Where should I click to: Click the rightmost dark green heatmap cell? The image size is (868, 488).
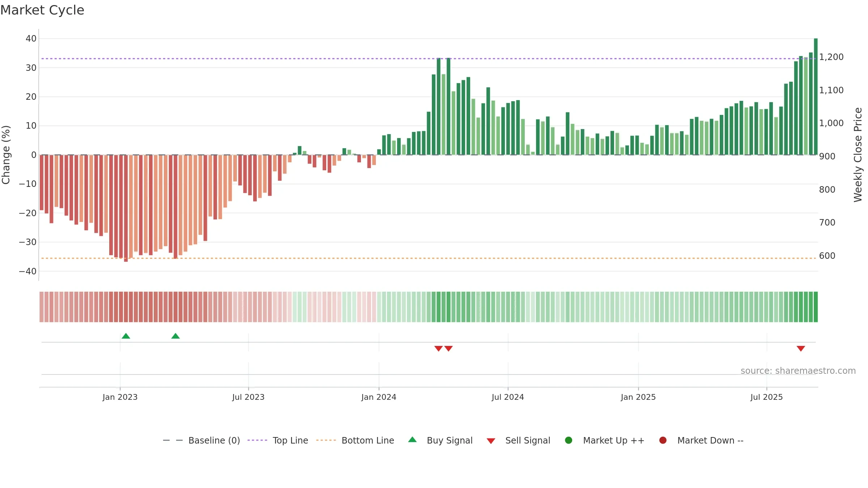[x=816, y=307]
